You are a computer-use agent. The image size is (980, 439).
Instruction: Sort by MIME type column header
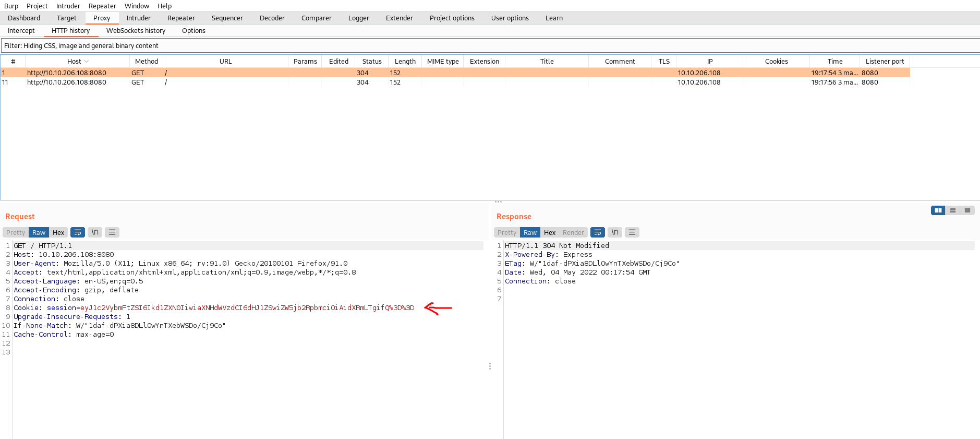(443, 62)
